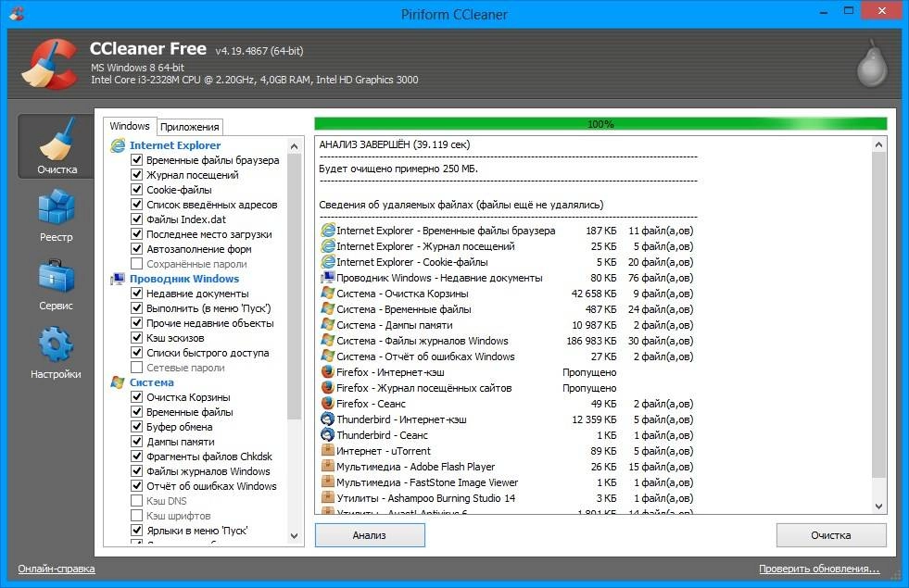Enable Сохранённые пароли checkbox
Screen dimensions: 909x588
pyautogui.click(x=137, y=264)
